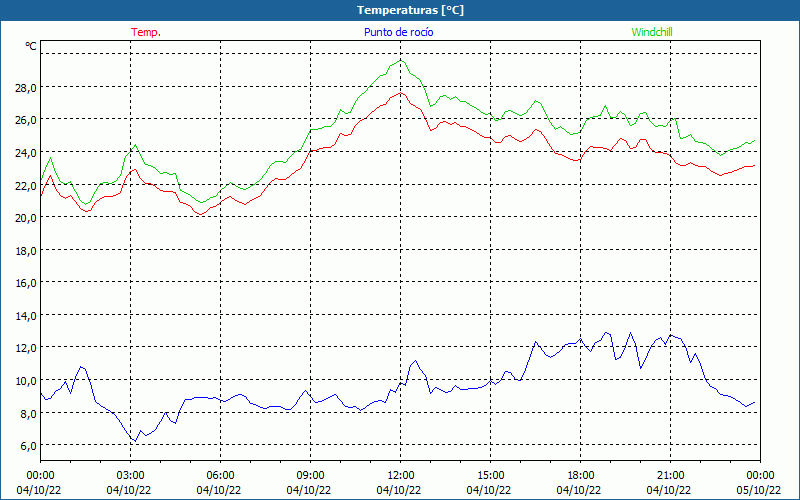Click the 10,0 y-axis value
This screenshot has width=800, height=500.
[x=26, y=381]
